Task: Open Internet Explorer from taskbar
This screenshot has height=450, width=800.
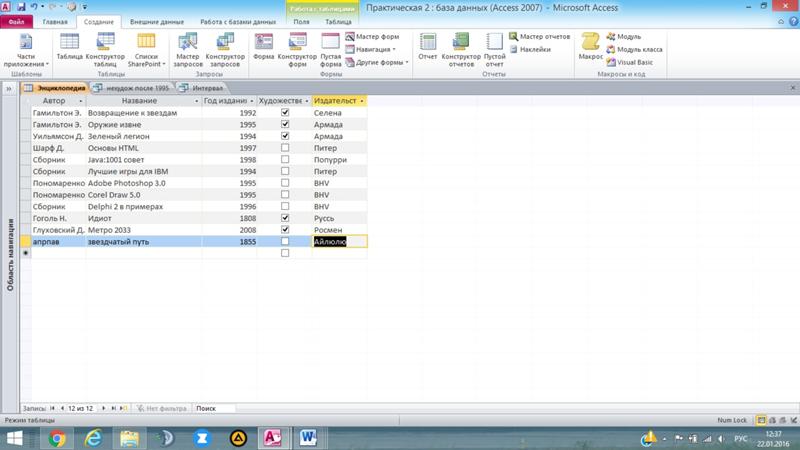Action: 93,438
